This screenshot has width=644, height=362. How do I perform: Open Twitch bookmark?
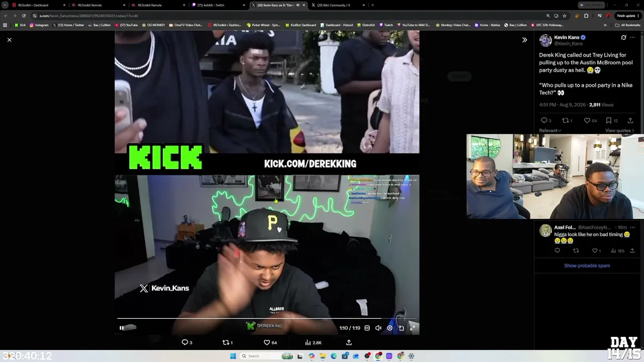tap(386, 25)
